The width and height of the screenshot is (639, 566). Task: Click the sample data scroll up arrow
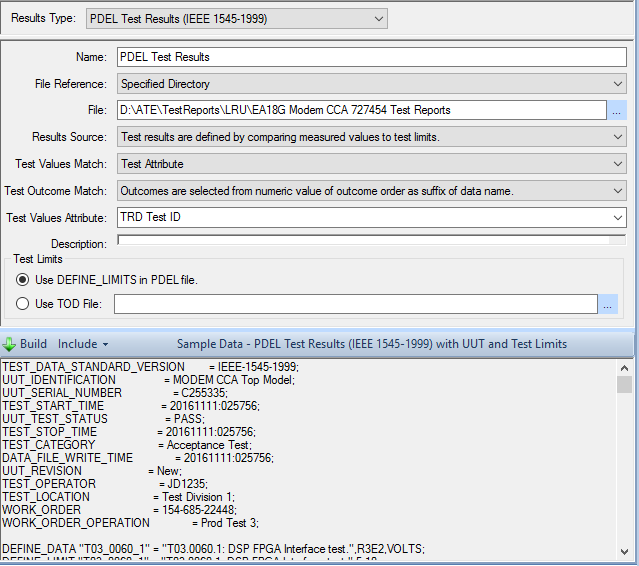click(x=624, y=368)
